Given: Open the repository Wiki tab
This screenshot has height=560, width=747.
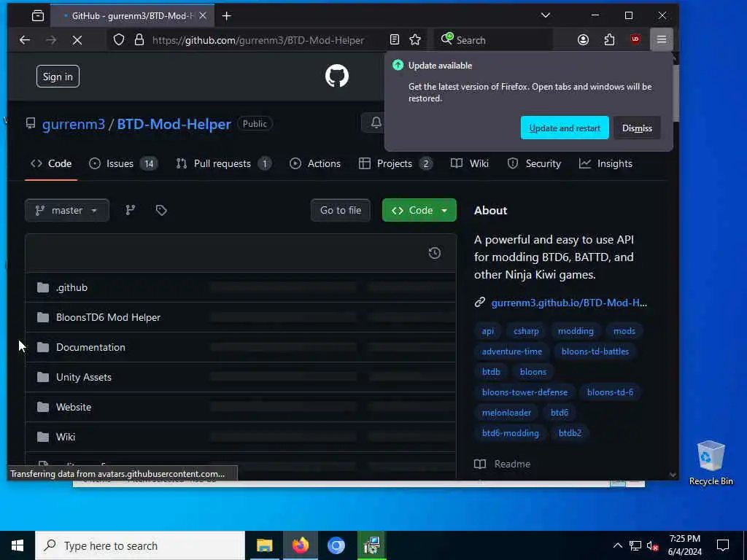Looking at the screenshot, I should pyautogui.click(x=470, y=164).
